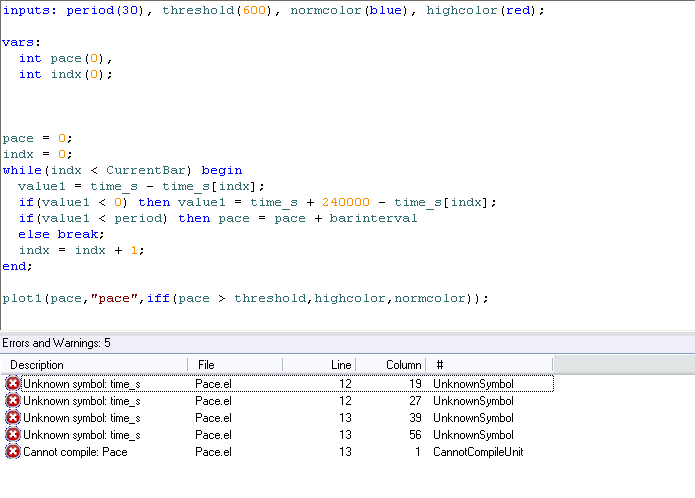Click 'Unknown symbol: time_s' description in column 19 row
The image size is (695, 498).
click(82, 384)
